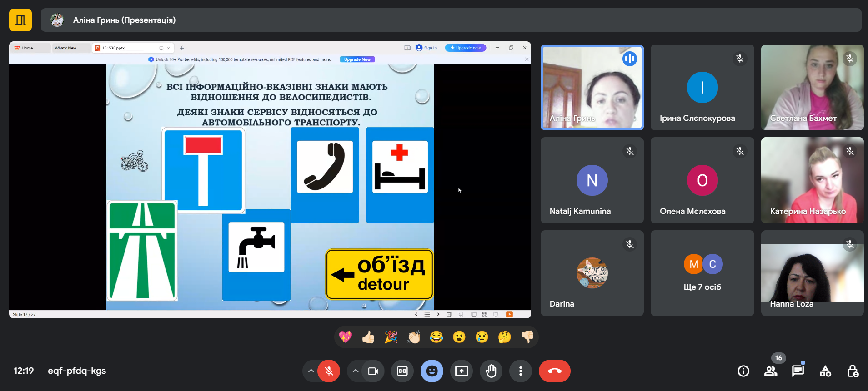Open the activities panel
The height and width of the screenshot is (391, 868).
click(825, 371)
